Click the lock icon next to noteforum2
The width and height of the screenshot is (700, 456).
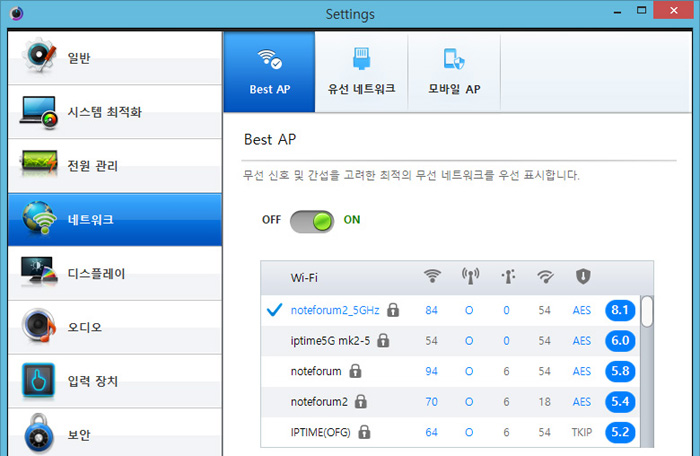(361, 401)
